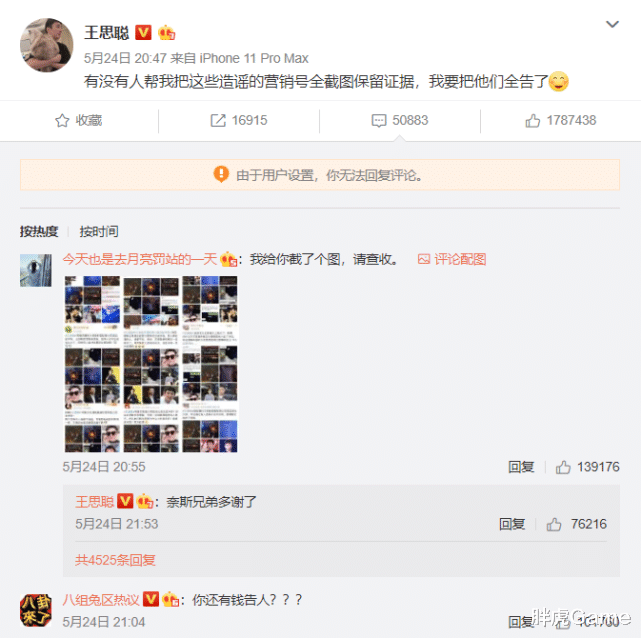Like the comment with 139176 likes
Viewport: 641px width, 638px height.
pyautogui.click(x=563, y=467)
